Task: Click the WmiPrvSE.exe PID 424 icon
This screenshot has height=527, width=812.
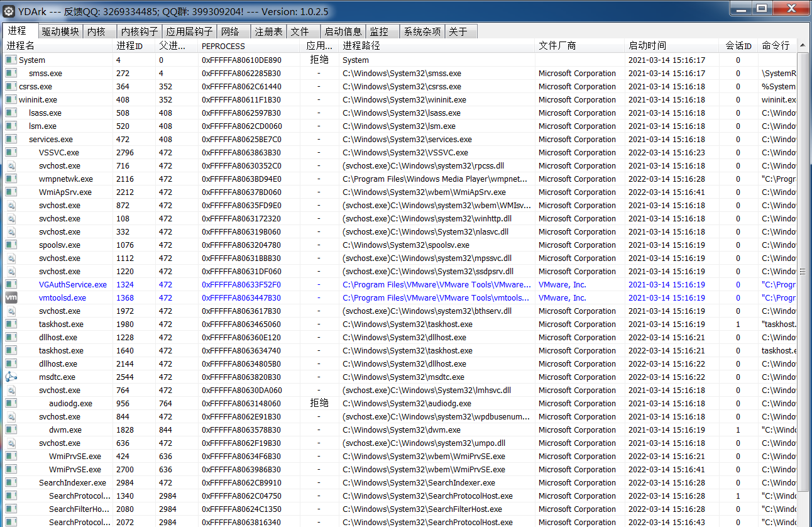Action: [11, 457]
